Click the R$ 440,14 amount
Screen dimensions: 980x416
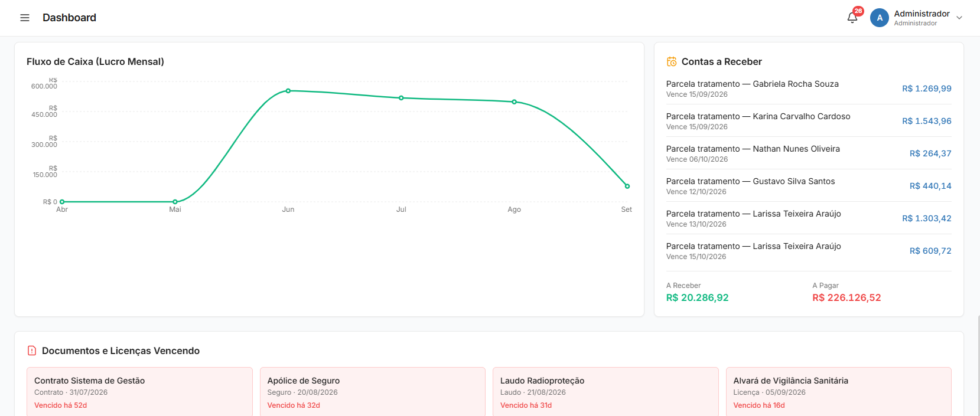coord(930,186)
